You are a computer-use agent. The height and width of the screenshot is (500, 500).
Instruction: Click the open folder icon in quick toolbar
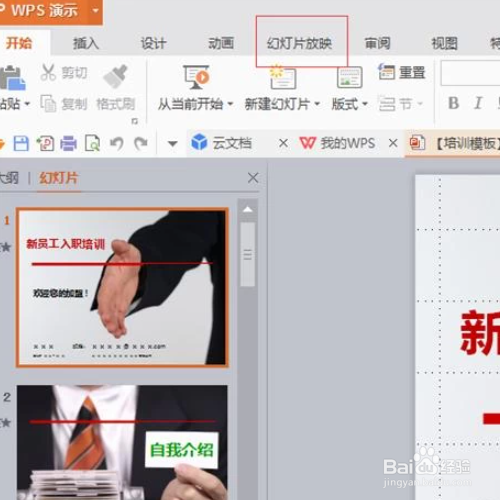point(2,144)
